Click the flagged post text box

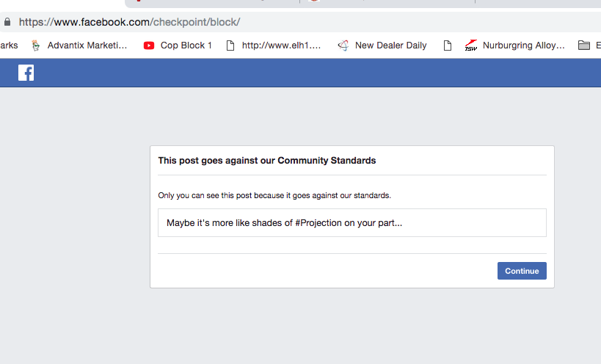pos(352,223)
